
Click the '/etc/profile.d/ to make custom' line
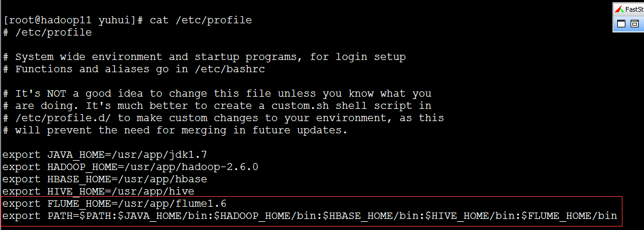224,118
